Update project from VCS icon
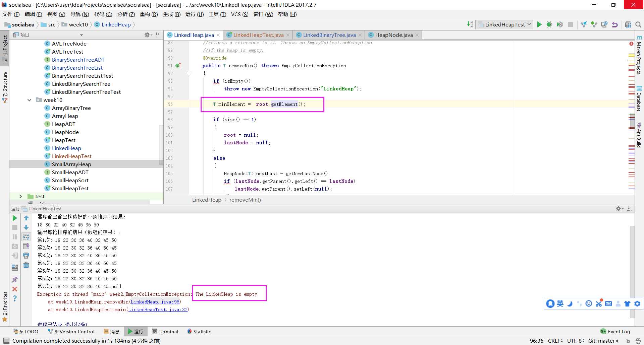The image size is (644, 345). (584, 24)
